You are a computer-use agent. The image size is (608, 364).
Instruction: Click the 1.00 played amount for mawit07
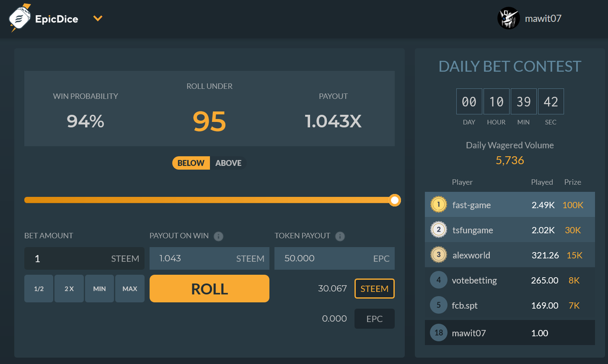540,333
